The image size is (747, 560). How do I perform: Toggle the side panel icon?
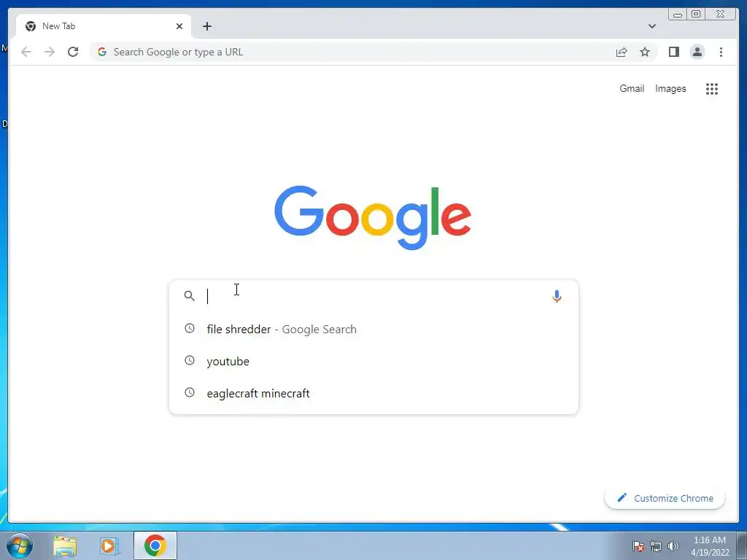pyautogui.click(x=673, y=52)
